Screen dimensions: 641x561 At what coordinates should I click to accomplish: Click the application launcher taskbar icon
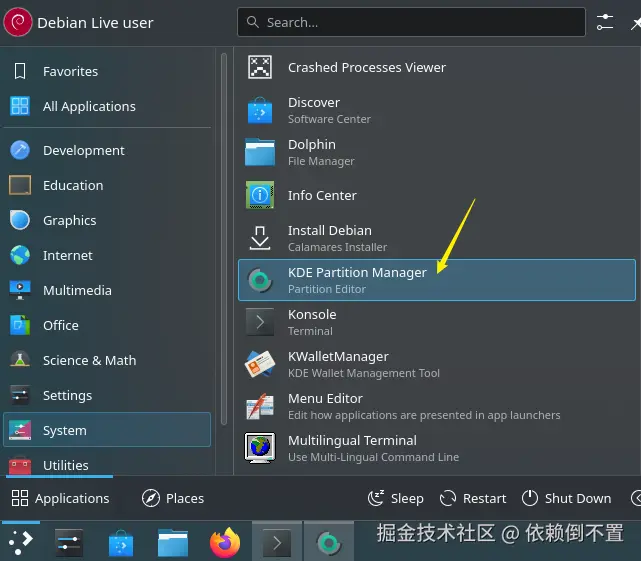pyautogui.click(x=21, y=543)
